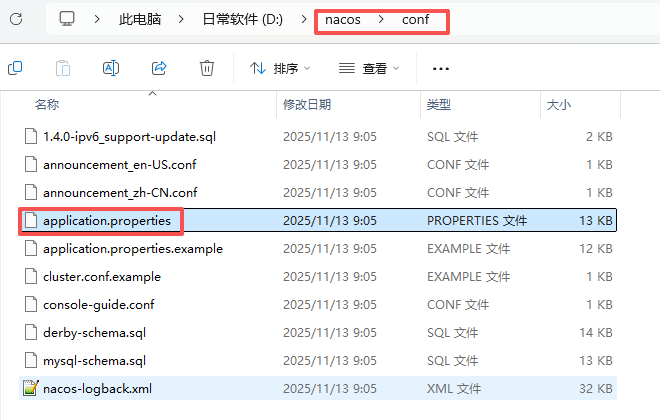
Task: Click the Rename icon in toolbar
Action: click(x=111, y=68)
